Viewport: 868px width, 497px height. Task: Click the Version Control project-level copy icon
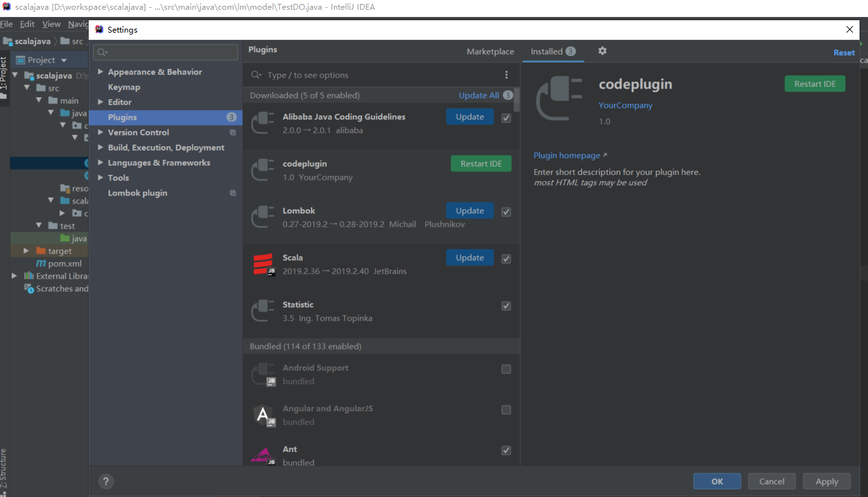(233, 132)
